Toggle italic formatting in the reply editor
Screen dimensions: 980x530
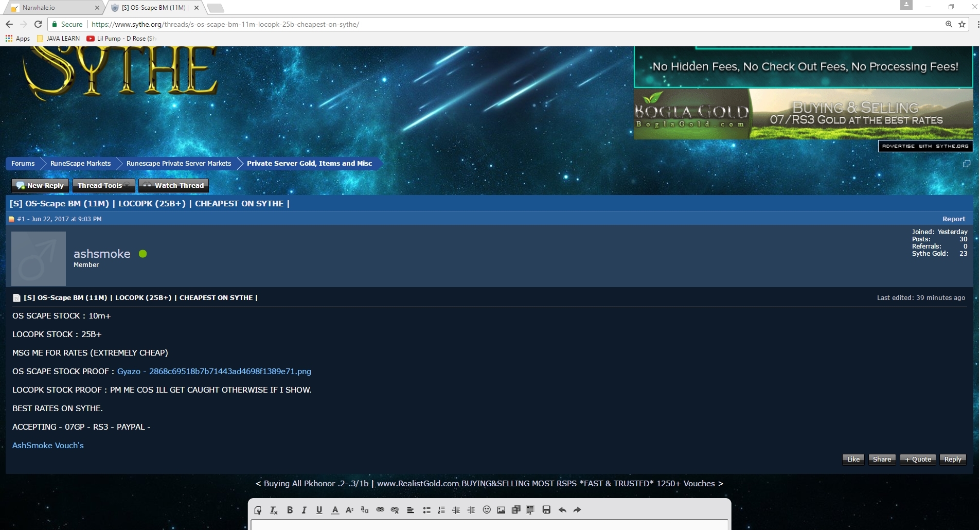tap(304, 510)
